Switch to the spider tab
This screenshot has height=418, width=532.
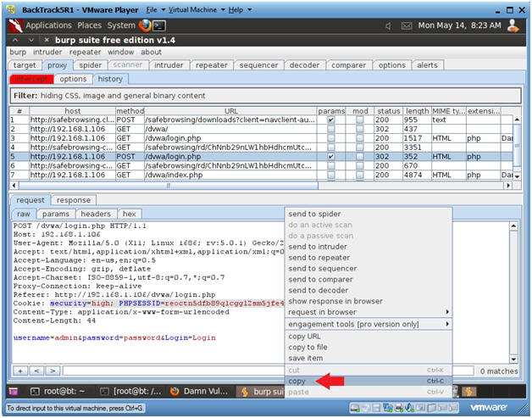91,65
